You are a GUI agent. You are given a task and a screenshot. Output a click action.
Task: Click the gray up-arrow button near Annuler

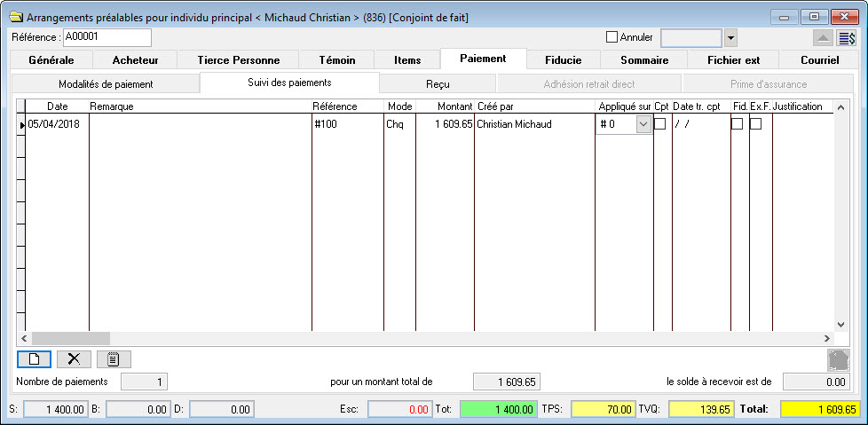tap(823, 38)
